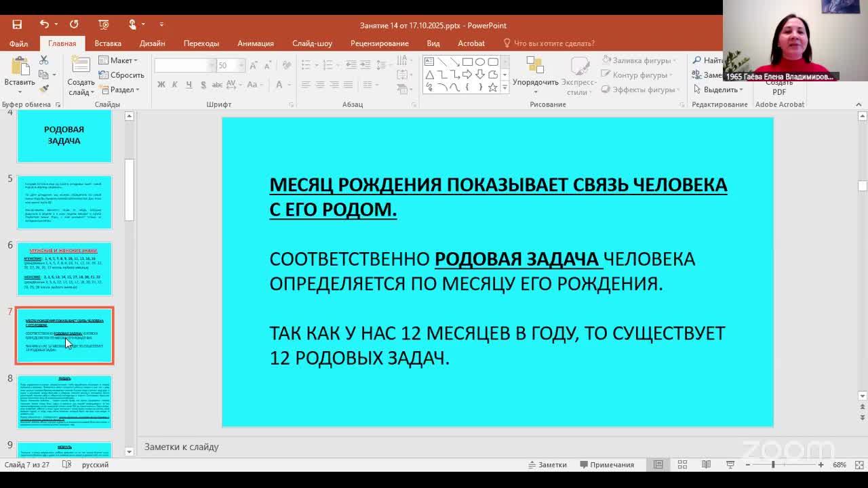Select the Format Painter brush icon

pyautogui.click(x=44, y=89)
